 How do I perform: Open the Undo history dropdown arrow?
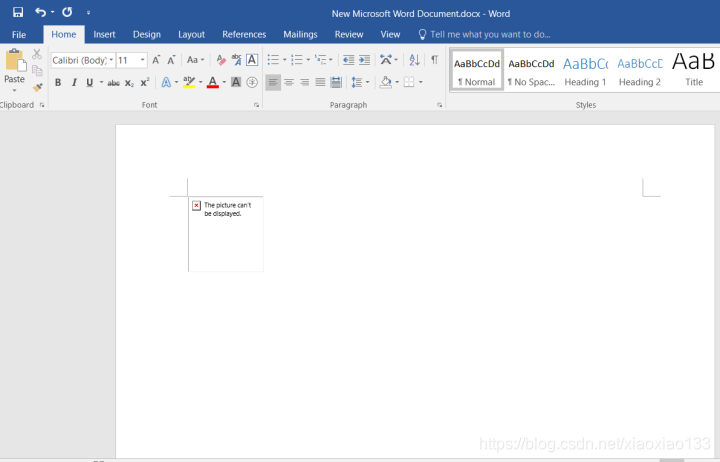52,12
